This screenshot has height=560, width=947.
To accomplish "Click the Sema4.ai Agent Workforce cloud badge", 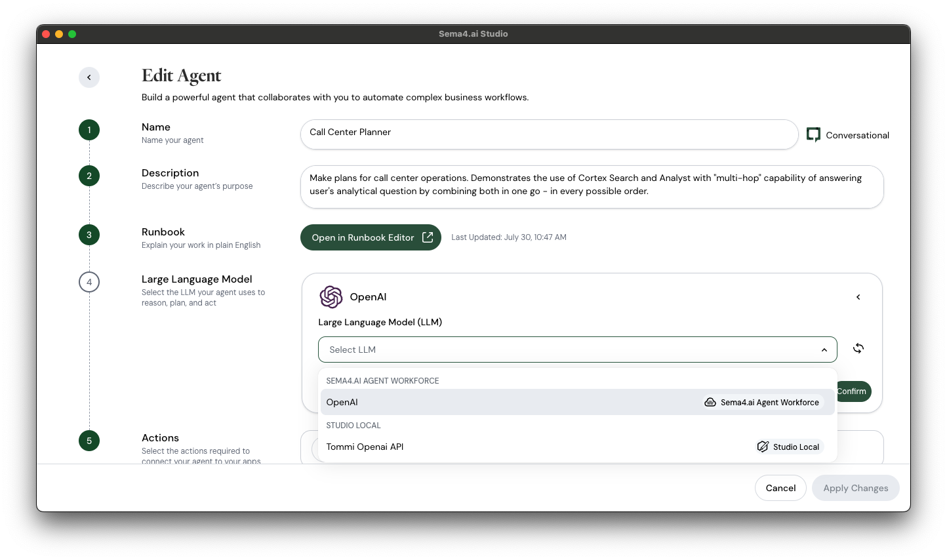I will (762, 403).
